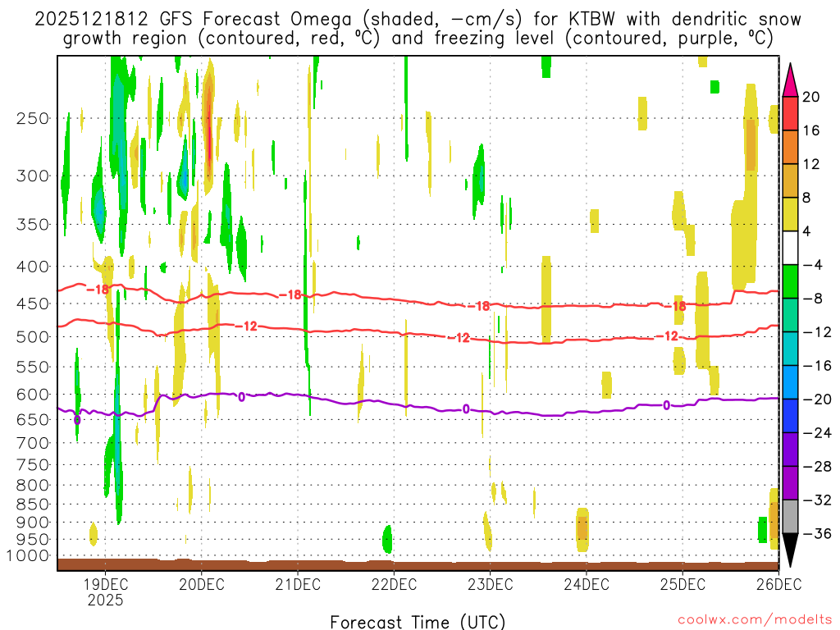Click the orange 12-to-16 colorbar segment
840x630 pixels.
click(x=790, y=148)
